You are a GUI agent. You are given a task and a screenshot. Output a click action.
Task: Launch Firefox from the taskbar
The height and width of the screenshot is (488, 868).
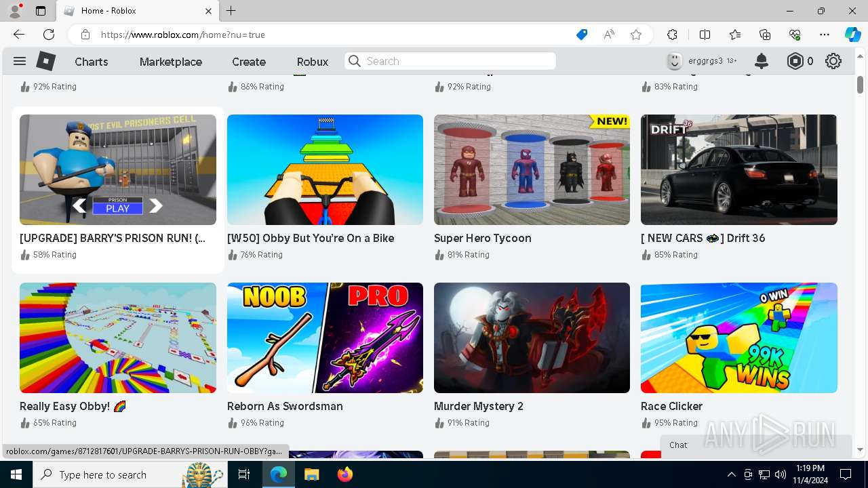click(x=344, y=474)
